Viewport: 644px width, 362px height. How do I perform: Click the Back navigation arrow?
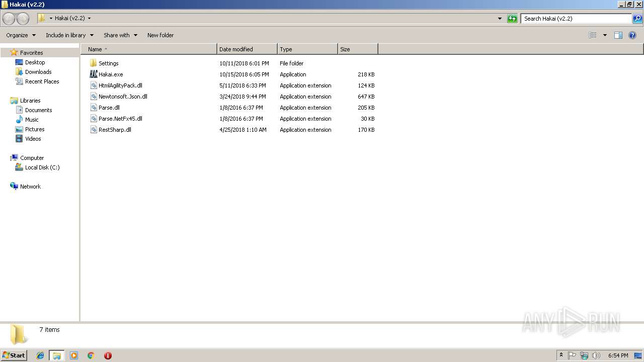point(9,19)
